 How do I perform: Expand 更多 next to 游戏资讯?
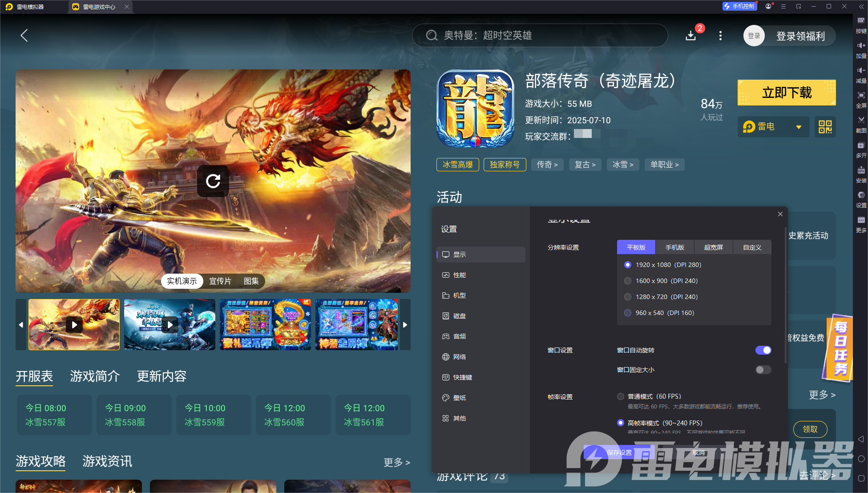point(396,462)
